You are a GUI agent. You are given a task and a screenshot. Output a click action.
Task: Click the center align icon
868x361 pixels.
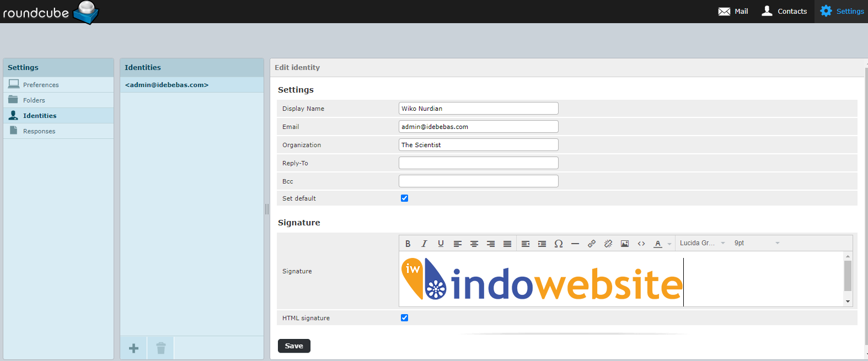click(x=474, y=244)
